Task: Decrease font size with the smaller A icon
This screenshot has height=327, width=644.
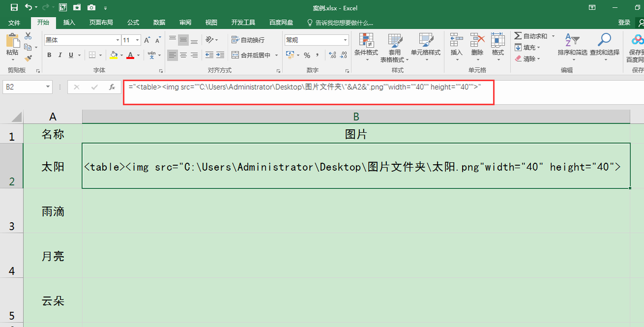Action: [158, 40]
